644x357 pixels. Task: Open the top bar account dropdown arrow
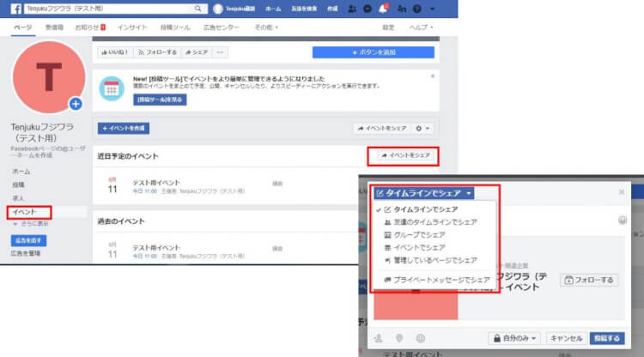pos(432,9)
